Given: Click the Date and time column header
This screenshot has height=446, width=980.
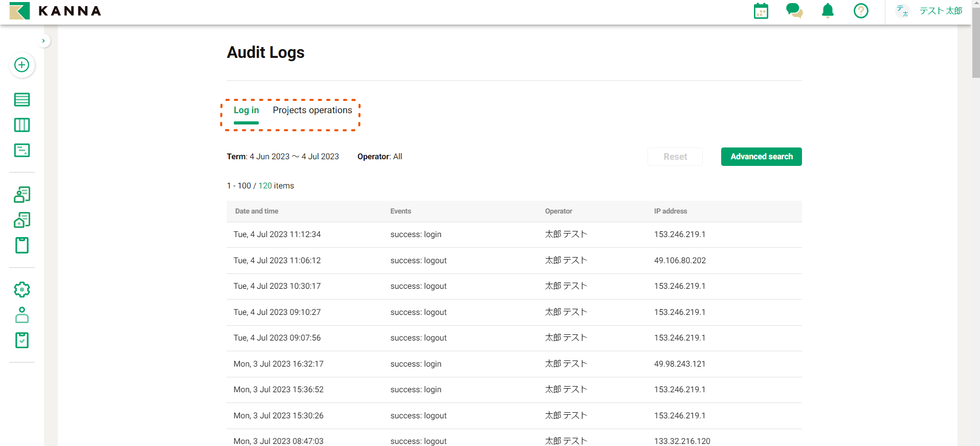Looking at the screenshot, I should [257, 211].
